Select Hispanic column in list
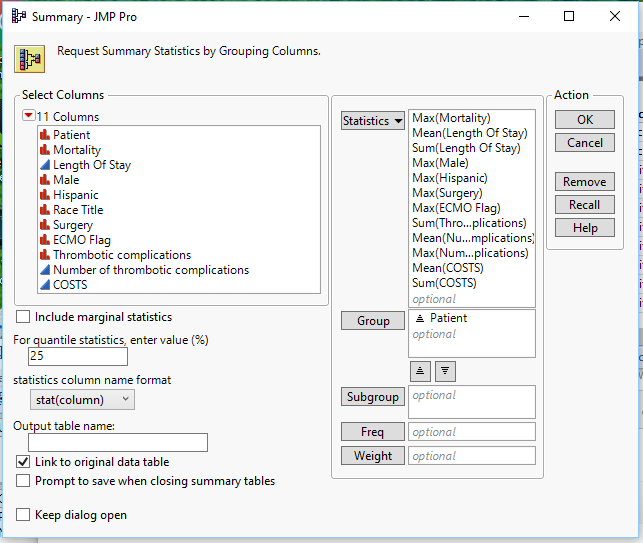The width and height of the screenshot is (643, 543). tap(76, 195)
